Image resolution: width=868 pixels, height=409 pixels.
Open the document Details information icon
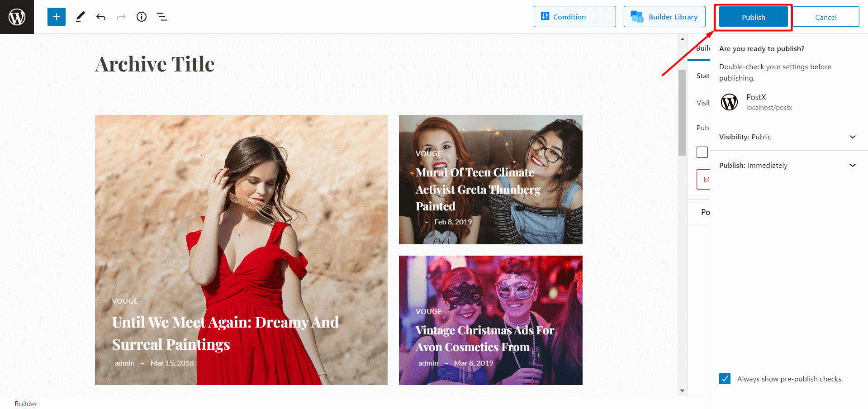[141, 17]
